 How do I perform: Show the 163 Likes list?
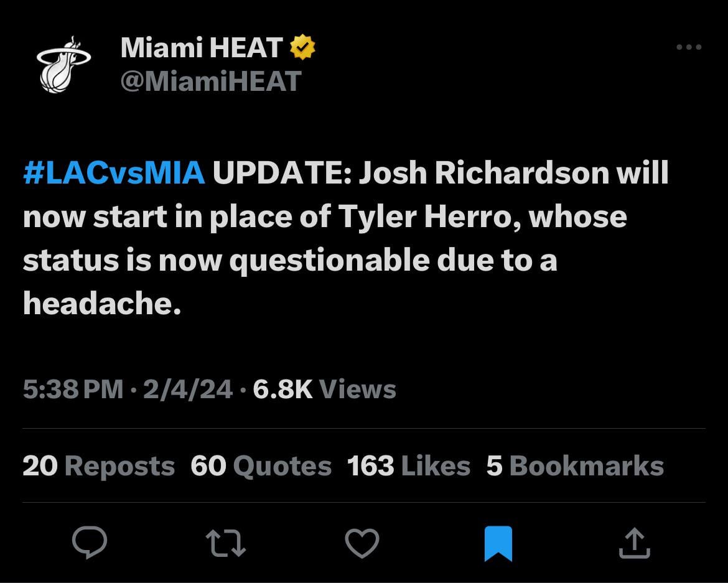pos(408,466)
